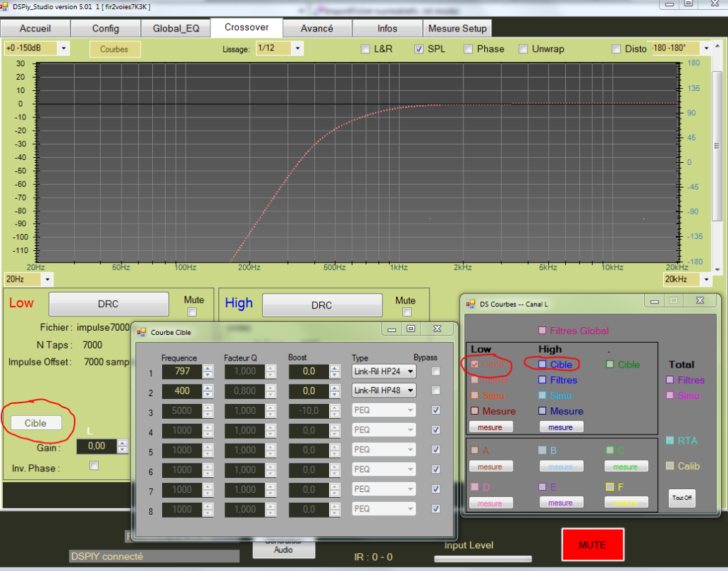Viewport: 728px width, 571px height.
Task: Enable the Unwrap checkbox
Action: [523, 49]
